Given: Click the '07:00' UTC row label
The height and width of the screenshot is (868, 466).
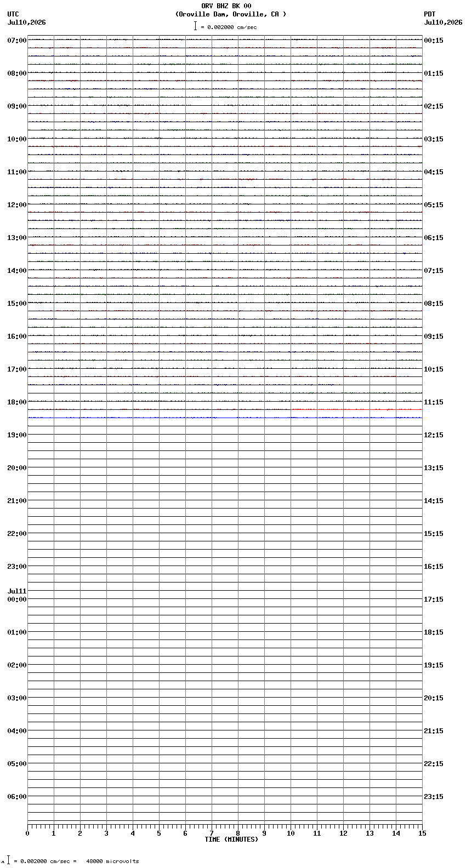Looking at the screenshot, I should click(17, 41).
